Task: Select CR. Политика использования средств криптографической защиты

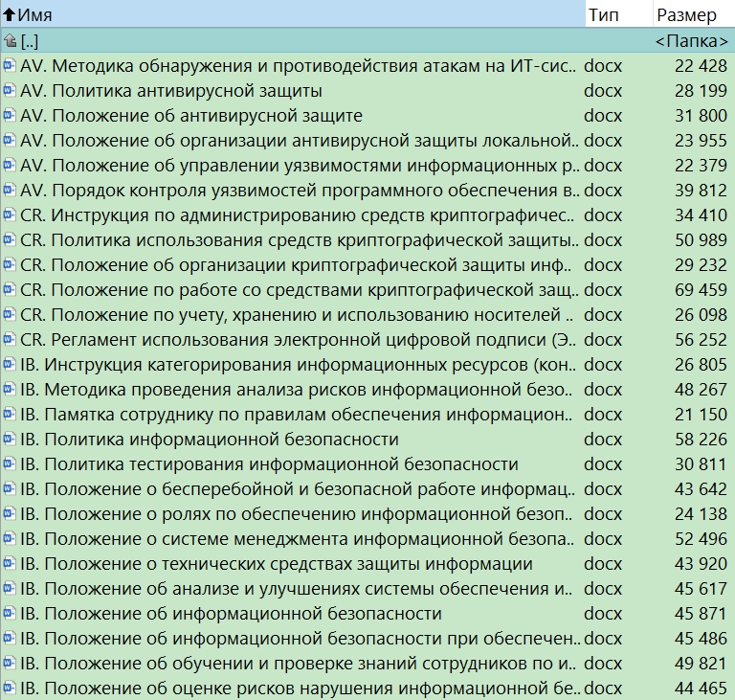Action: pos(367,239)
